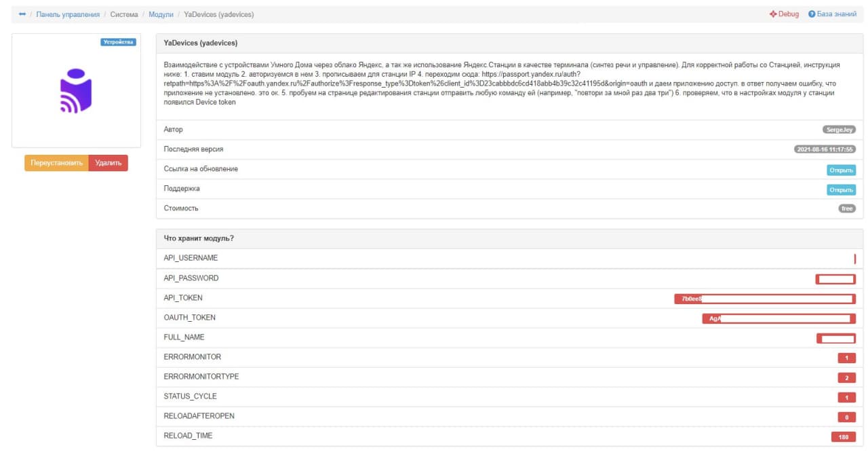Click the Устройства category badge
This screenshot has width=868, height=465.
119,42
